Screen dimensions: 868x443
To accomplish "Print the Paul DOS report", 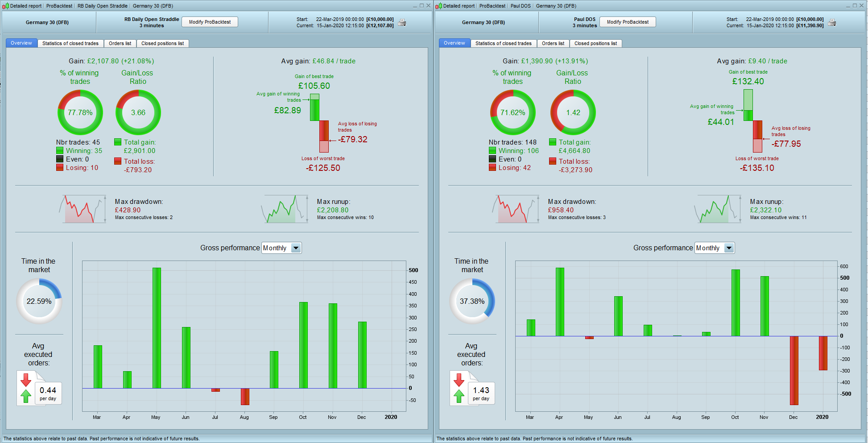I will (832, 22).
